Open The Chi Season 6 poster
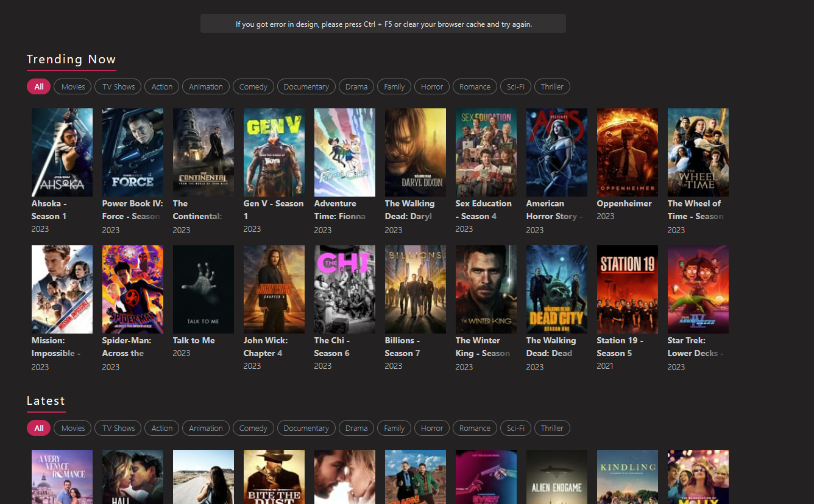This screenshot has height=504, width=814. [345, 289]
